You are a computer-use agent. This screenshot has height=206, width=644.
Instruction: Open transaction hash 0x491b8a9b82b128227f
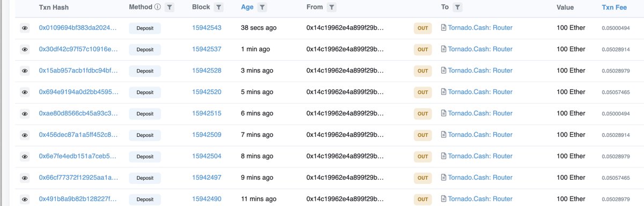78,200
